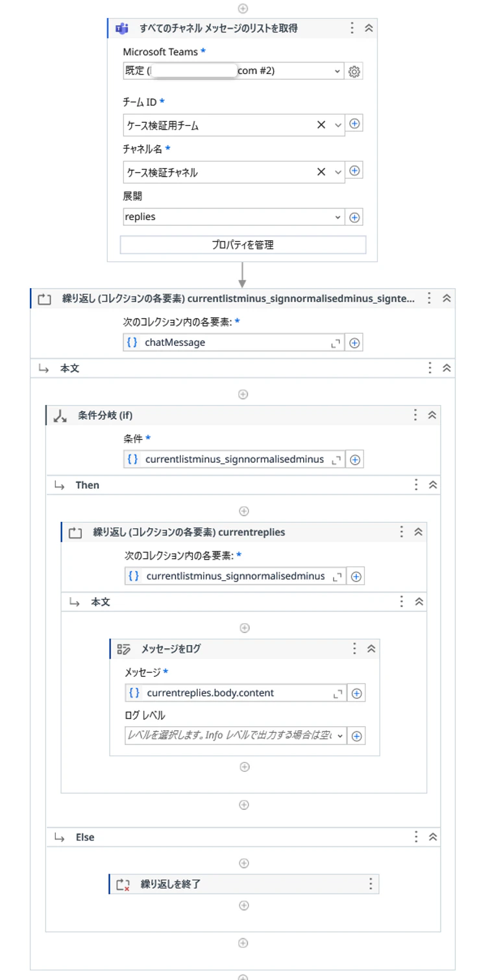The width and height of the screenshot is (503, 980).
Task: Add activity above the 条件分岐 (if) block
Action: coord(243,394)
